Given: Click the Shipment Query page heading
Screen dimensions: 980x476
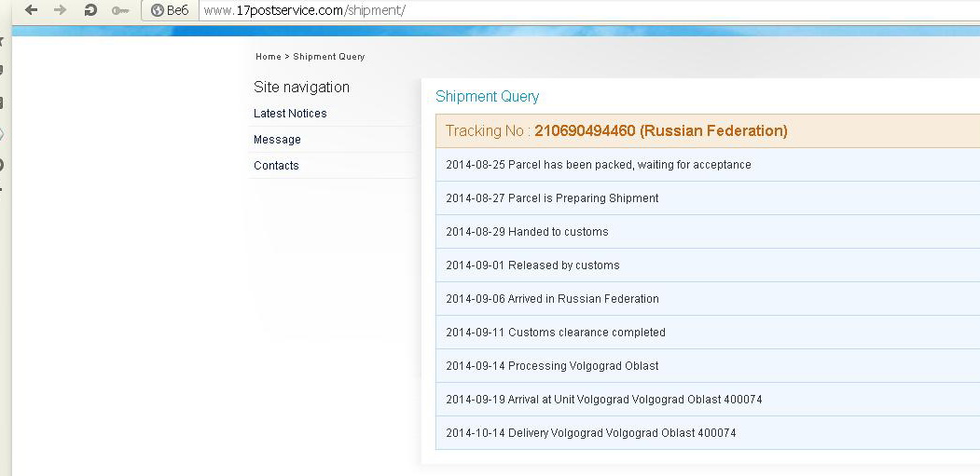Looking at the screenshot, I should click(x=487, y=97).
